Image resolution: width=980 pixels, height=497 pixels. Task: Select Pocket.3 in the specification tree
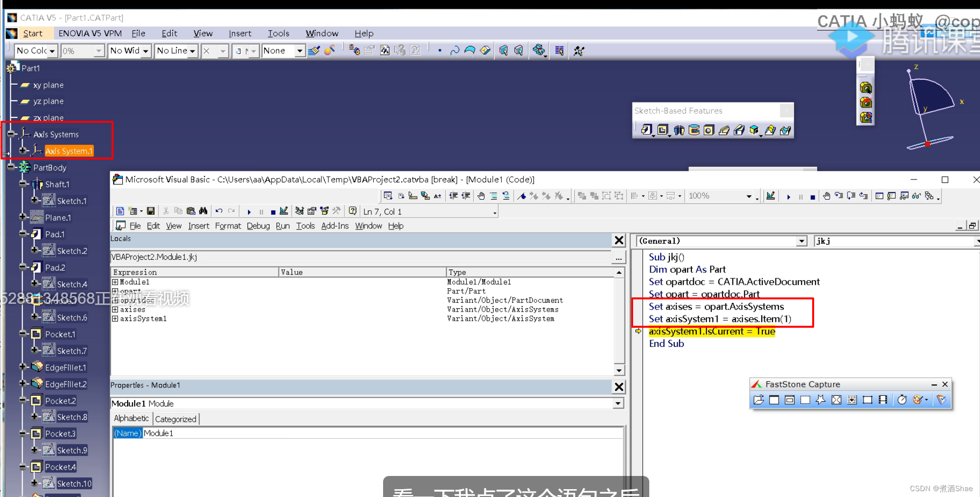coord(61,433)
